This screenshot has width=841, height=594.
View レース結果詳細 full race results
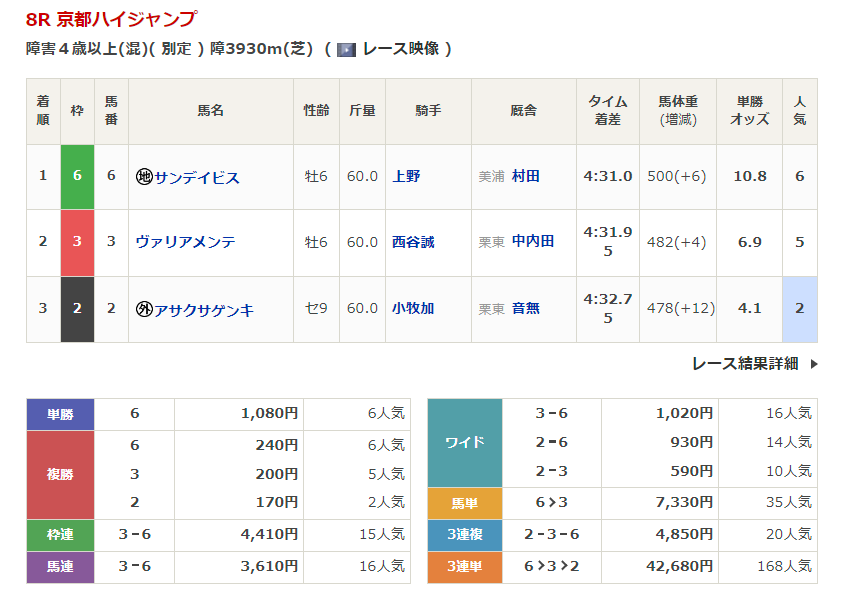coord(745,364)
